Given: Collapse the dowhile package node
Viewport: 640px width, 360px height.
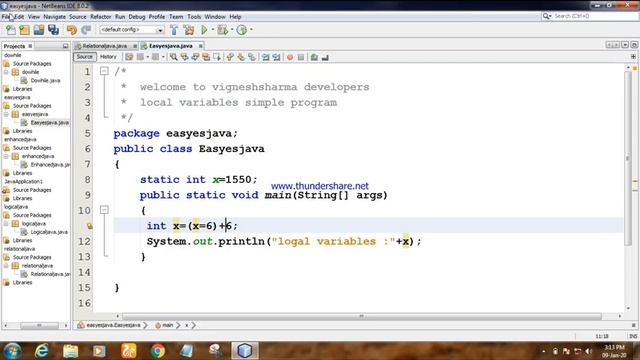Looking at the screenshot, I should pos(6,72).
